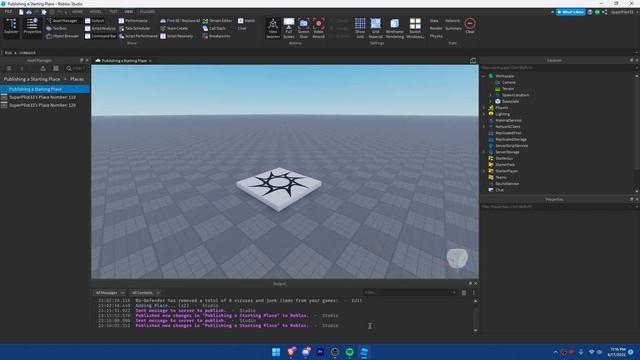Open Team Create panel
Viewport: 640px width, 360px height.
tap(174, 28)
